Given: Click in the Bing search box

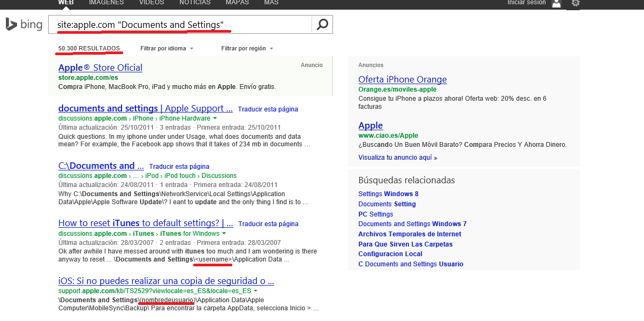Looking at the screenshot, I should [180, 25].
